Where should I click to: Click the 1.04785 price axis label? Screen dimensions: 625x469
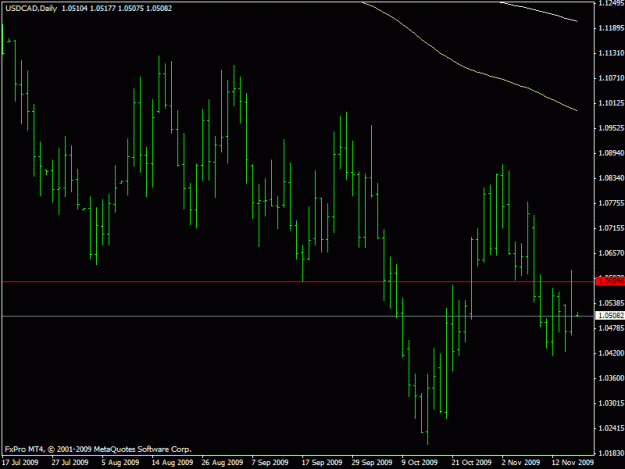click(x=611, y=328)
